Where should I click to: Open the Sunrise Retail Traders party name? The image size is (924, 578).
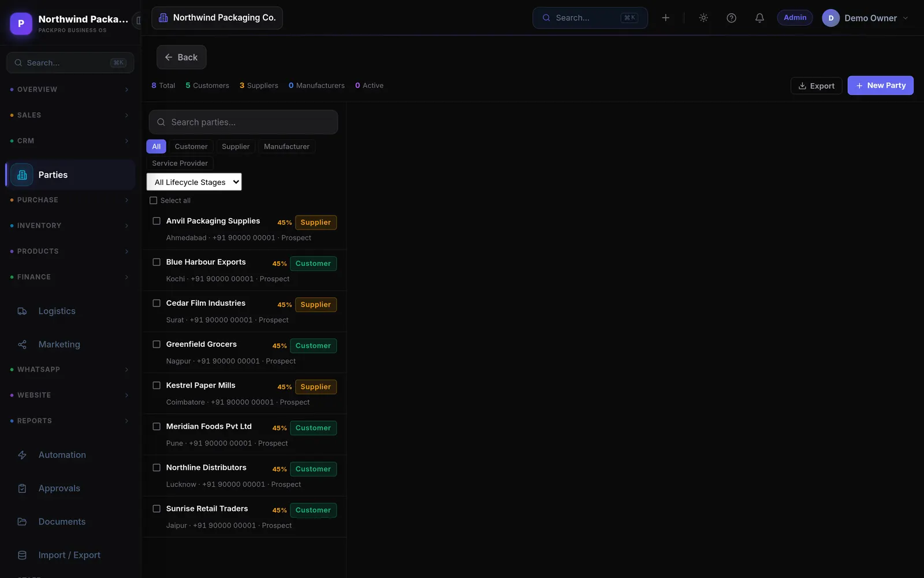tap(207, 509)
